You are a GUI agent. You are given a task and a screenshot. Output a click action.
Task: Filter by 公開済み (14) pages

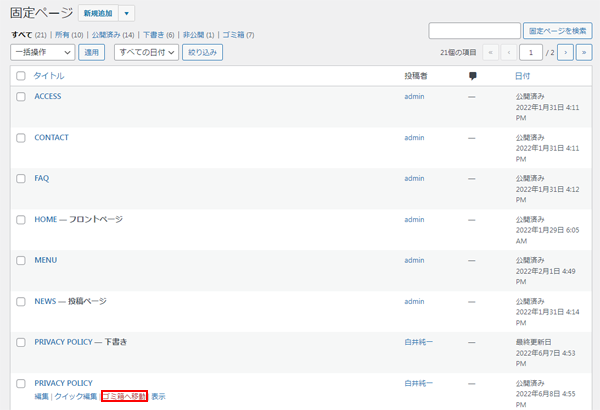(113, 35)
